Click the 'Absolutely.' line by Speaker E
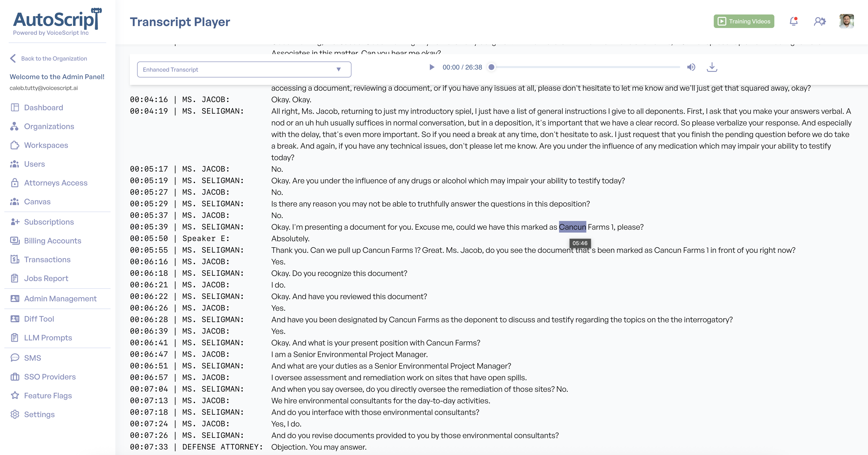The image size is (868, 455). tap(290, 238)
